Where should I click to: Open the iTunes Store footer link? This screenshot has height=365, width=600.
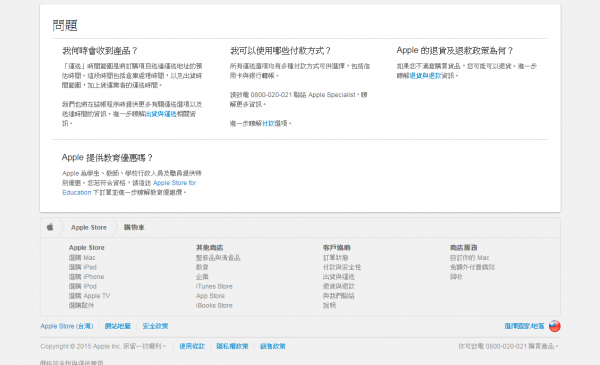(214, 286)
